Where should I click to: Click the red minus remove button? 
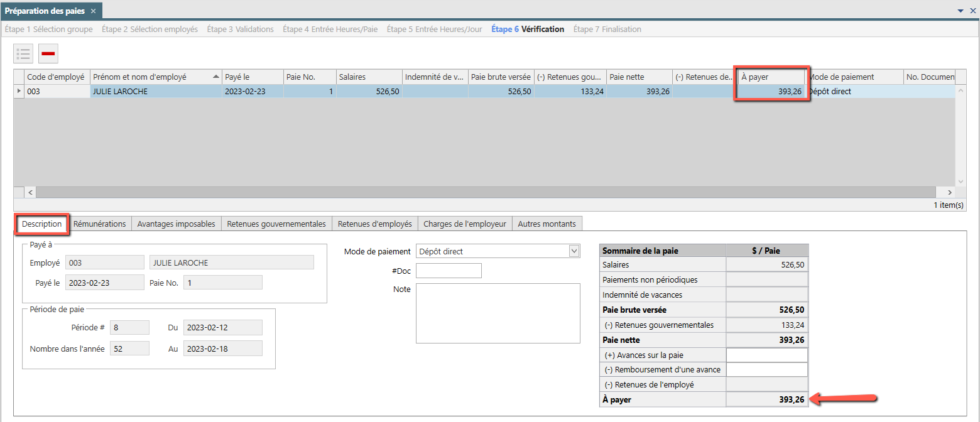(48, 53)
